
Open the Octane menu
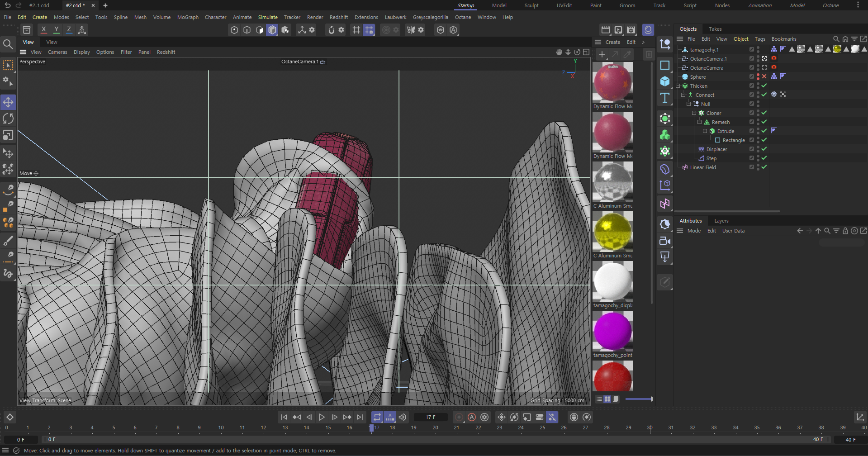(x=463, y=17)
